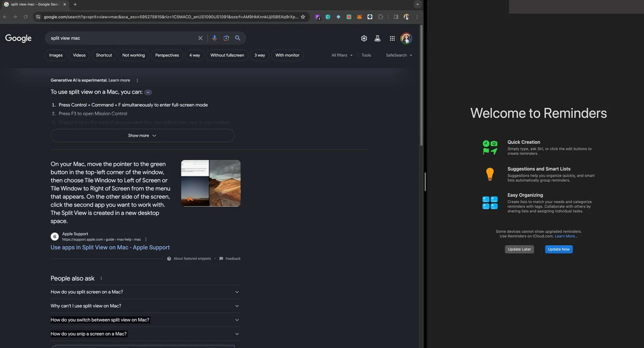The height and width of the screenshot is (348, 644).
Task: Click the Chrome address bar URL
Action: (x=171, y=17)
